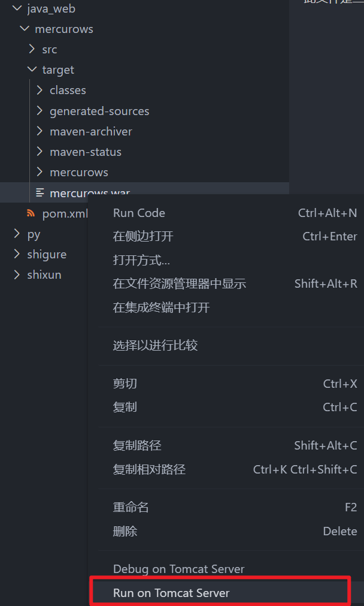The width and height of the screenshot is (364, 606).
Task: Expand the generated-sources folder
Action: pyautogui.click(x=40, y=111)
